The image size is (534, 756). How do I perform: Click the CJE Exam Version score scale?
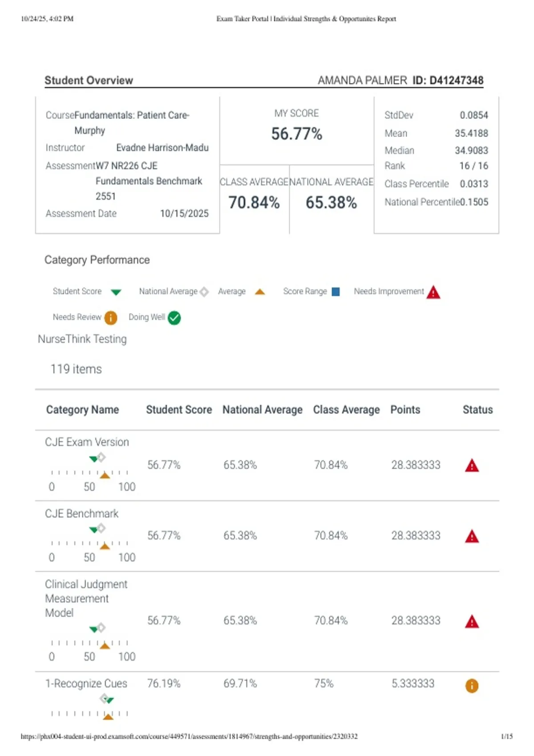tap(90, 472)
